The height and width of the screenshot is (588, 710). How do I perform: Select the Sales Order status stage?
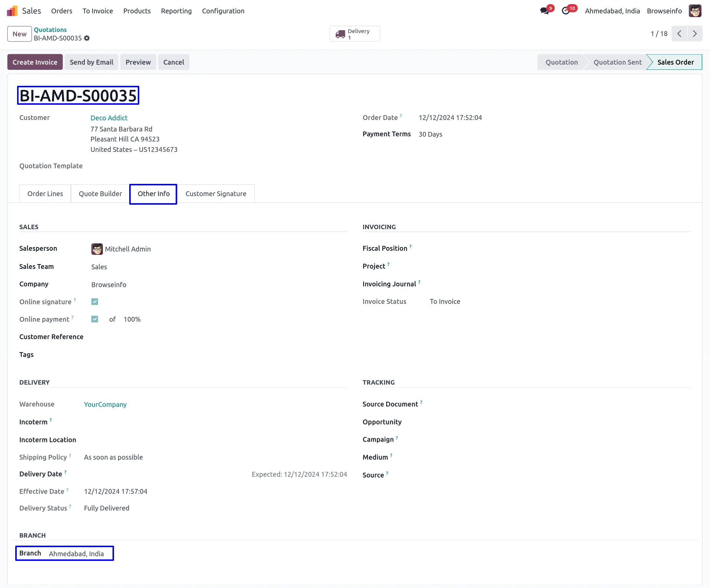[x=675, y=62]
